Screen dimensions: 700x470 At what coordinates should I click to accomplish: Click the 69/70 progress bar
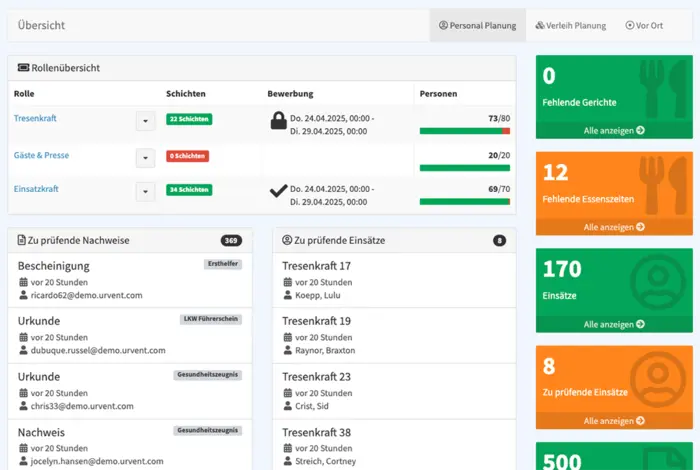click(x=465, y=202)
